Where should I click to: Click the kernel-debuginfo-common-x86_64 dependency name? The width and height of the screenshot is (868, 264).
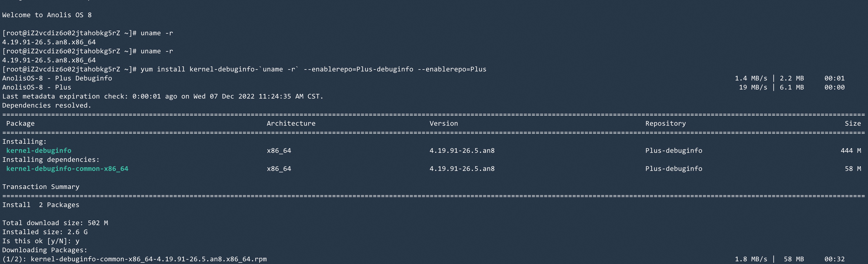pos(67,169)
